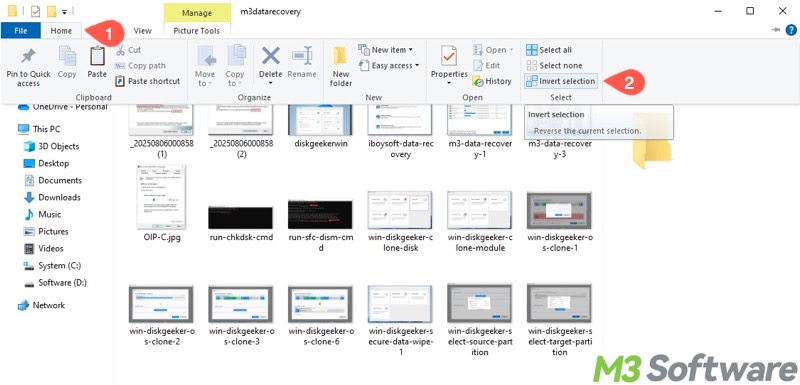Open the File tab
This screenshot has height=385, width=800.
[20, 31]
